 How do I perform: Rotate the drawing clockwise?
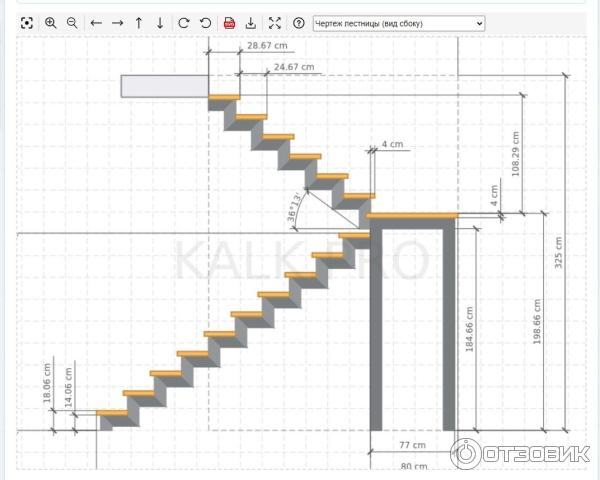click(x=184, y=23)
